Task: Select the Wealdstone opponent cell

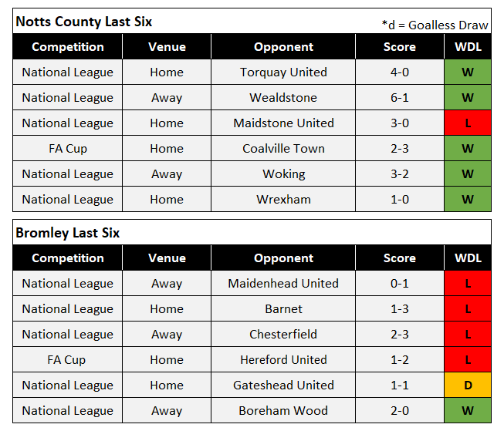Action: pyautogui.click(x=283, y=98)
